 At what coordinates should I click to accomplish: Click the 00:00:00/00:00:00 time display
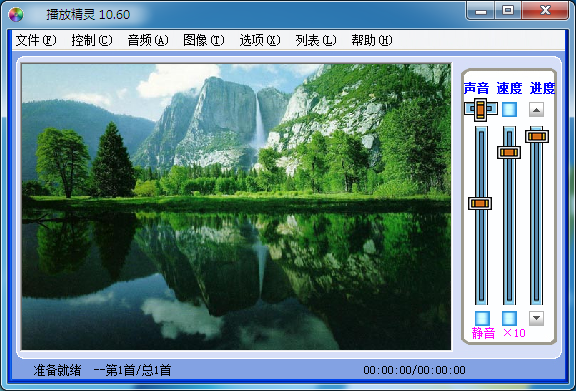point(414,370)
